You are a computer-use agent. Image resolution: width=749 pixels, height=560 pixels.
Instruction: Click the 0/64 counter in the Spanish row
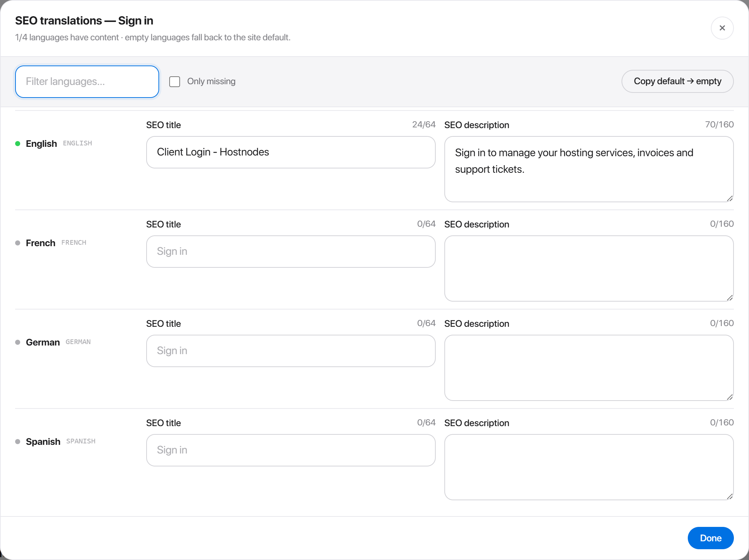click(x=426, y=423)
